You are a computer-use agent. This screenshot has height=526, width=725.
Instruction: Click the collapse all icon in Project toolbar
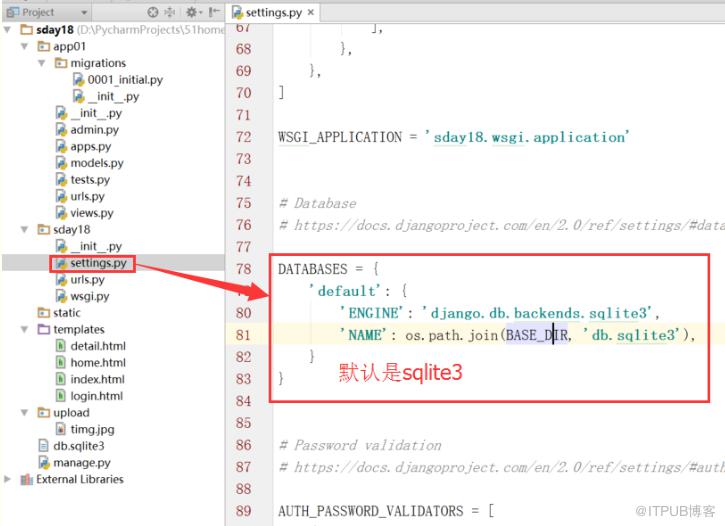pos(170,12)
